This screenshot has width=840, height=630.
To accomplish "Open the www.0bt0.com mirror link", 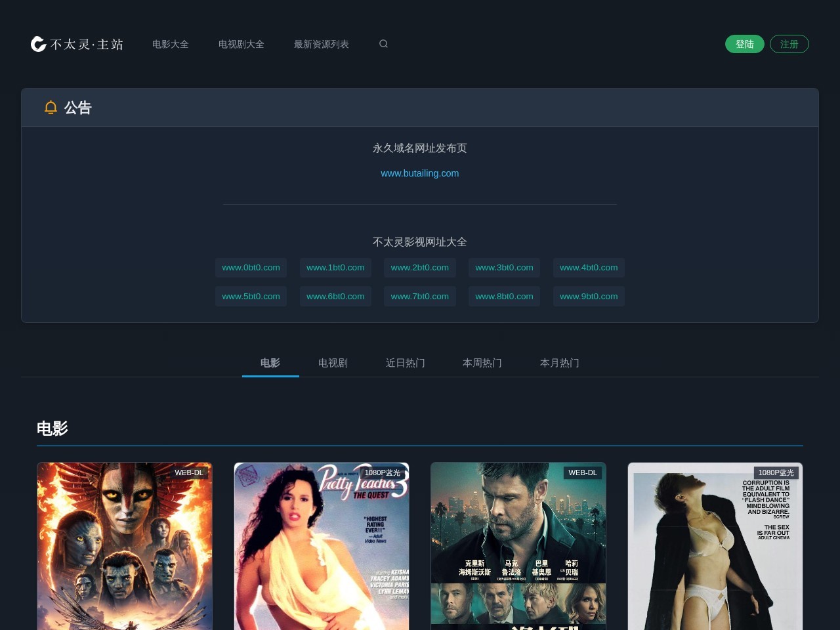I will (x=251, y=268).
